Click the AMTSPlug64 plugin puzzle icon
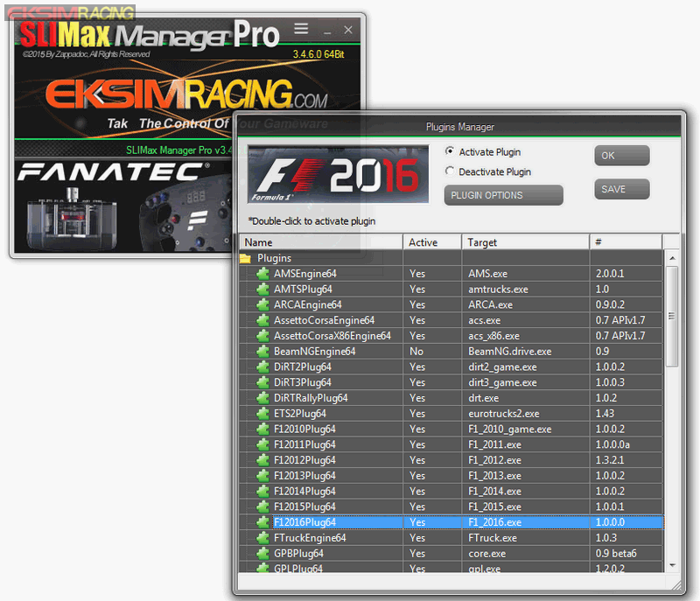 coord(263,289)
